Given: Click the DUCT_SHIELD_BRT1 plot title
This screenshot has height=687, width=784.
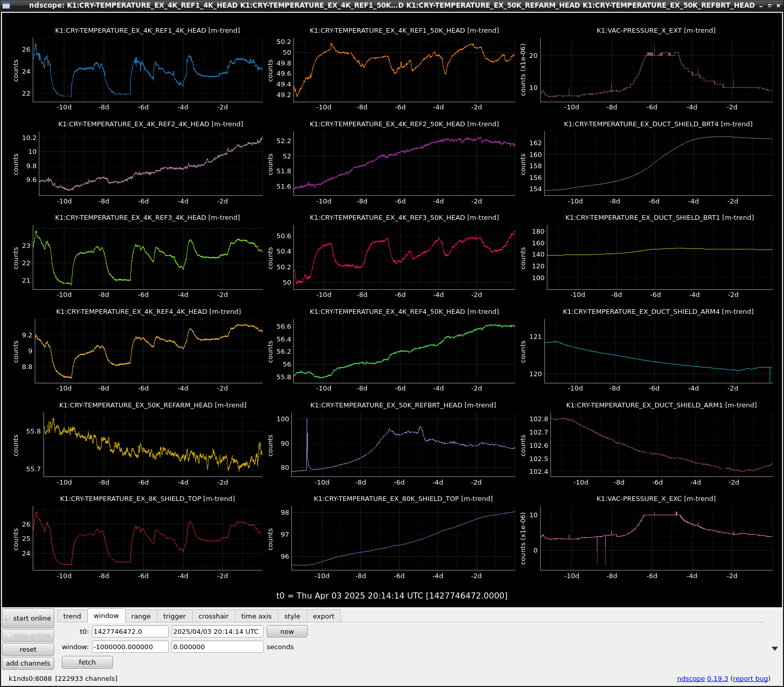Looking at the screenshot, I should (x=659, y=218).
